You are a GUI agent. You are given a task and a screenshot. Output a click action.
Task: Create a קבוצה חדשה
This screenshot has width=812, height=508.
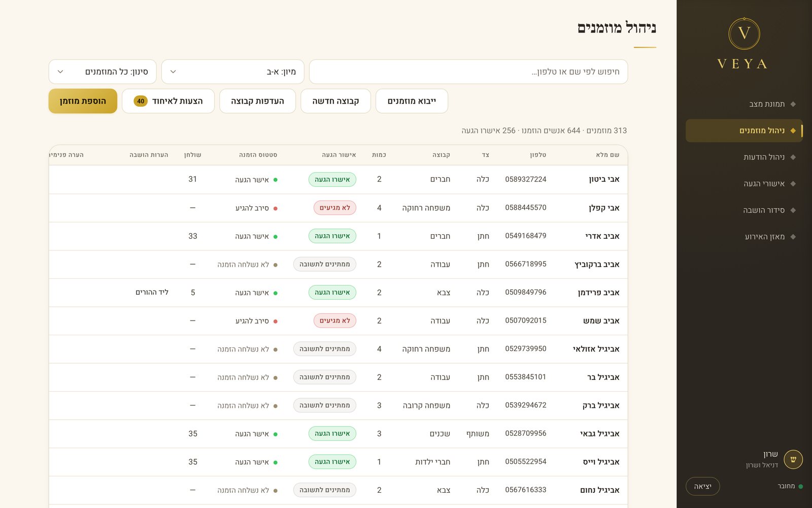335,101
